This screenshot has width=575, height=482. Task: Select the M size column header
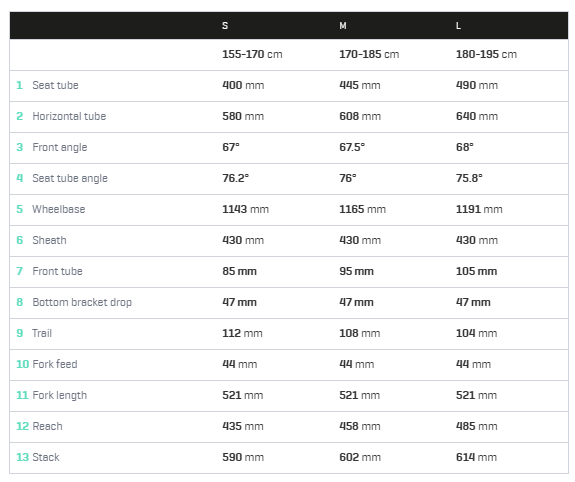343,26
